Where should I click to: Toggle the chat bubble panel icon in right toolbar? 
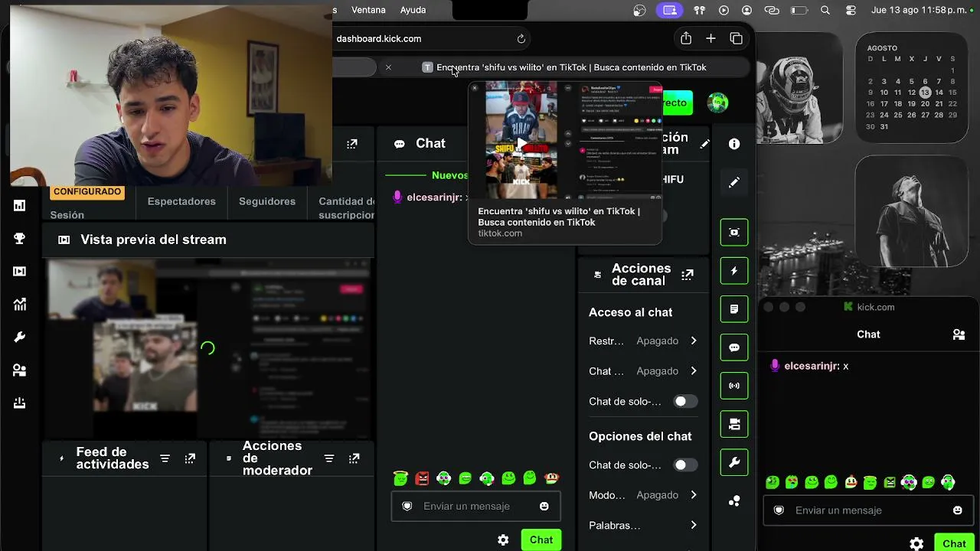[734, 347]
